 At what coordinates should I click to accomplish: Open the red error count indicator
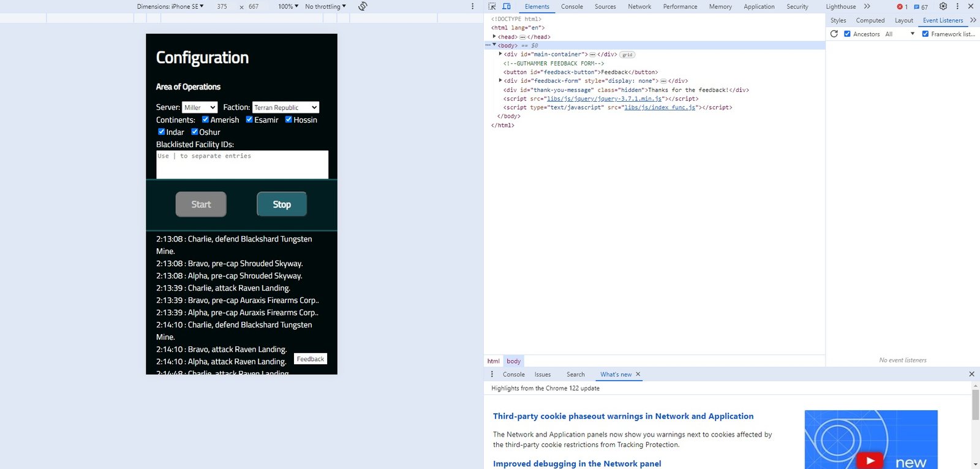click(902, 7)
